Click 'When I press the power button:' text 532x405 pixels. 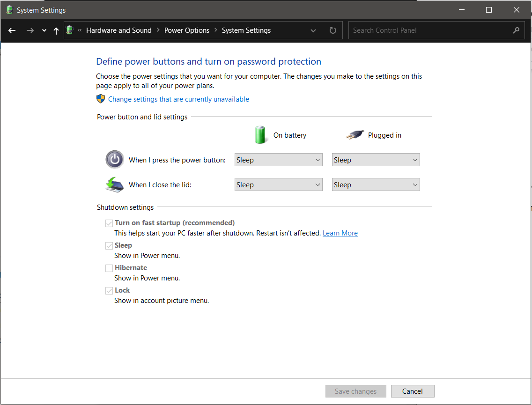(177, 160)
